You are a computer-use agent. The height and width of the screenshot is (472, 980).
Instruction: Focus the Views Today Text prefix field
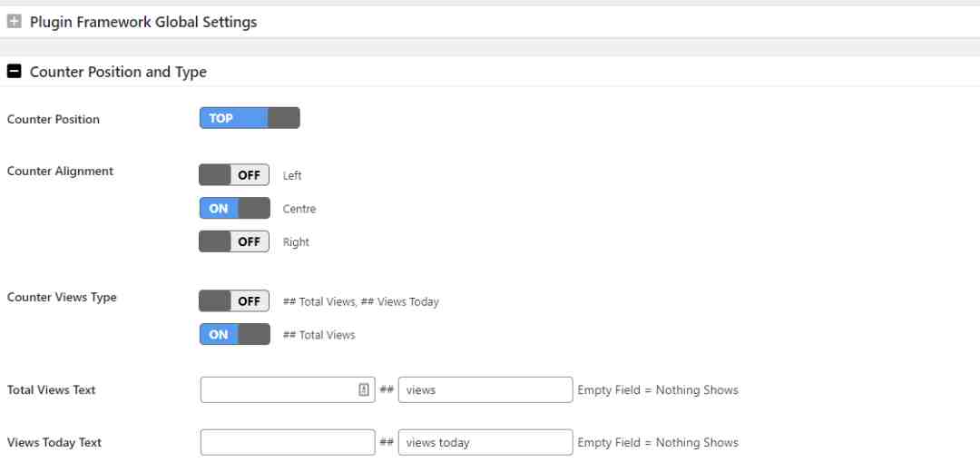click(x=288, y=442)
